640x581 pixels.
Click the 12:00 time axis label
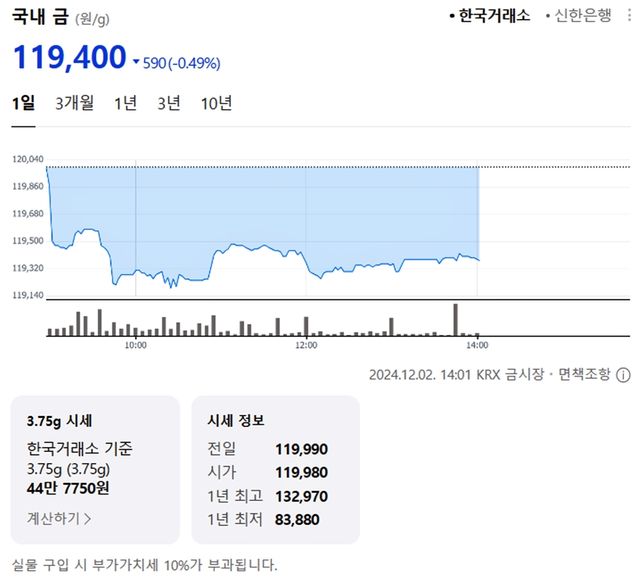[306, 345]
